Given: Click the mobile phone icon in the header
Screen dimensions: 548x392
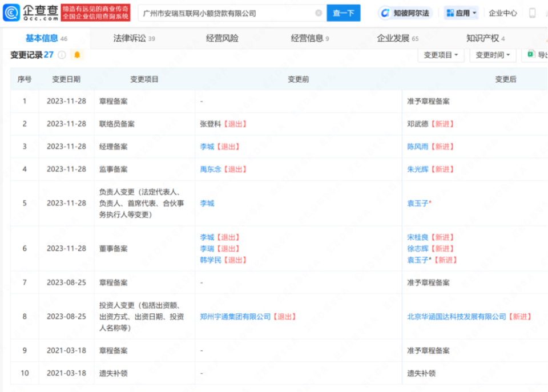Looking at the screenshot, I should click(532, 13).
